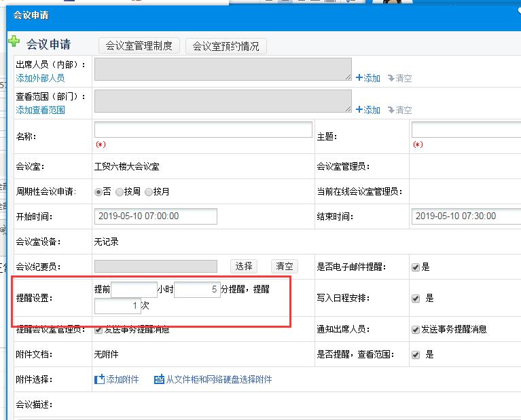The width and height of the screenshot is (521, 420).
Task: Click the 添加附件 attachment icon
Action: coord(99,379)
